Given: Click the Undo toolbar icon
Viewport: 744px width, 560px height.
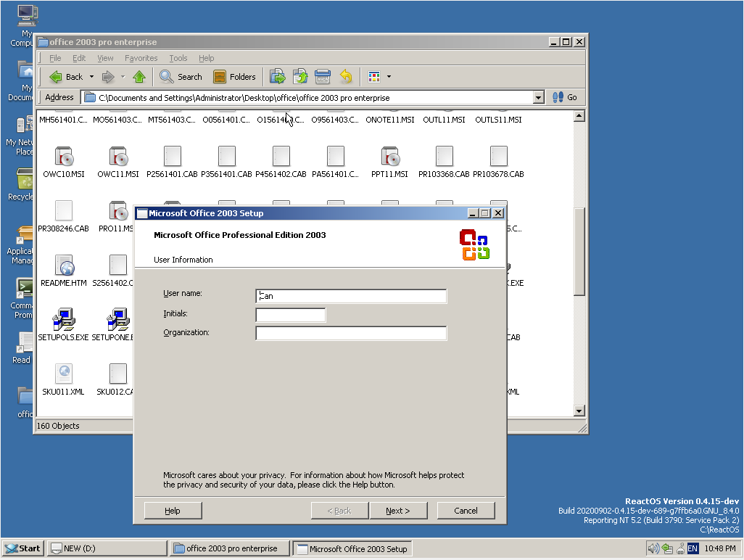Looking at the screenshot, I should [x=346, y=77].
